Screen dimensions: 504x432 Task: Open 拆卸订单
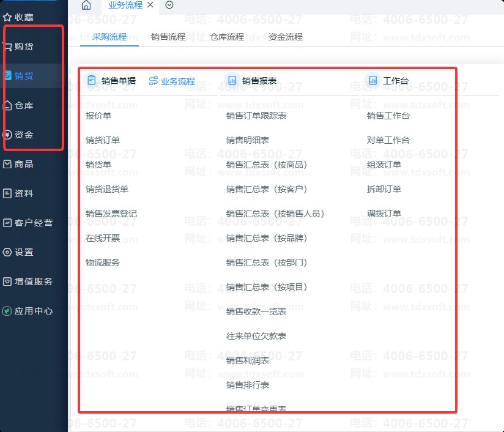[x=384, y=189]
